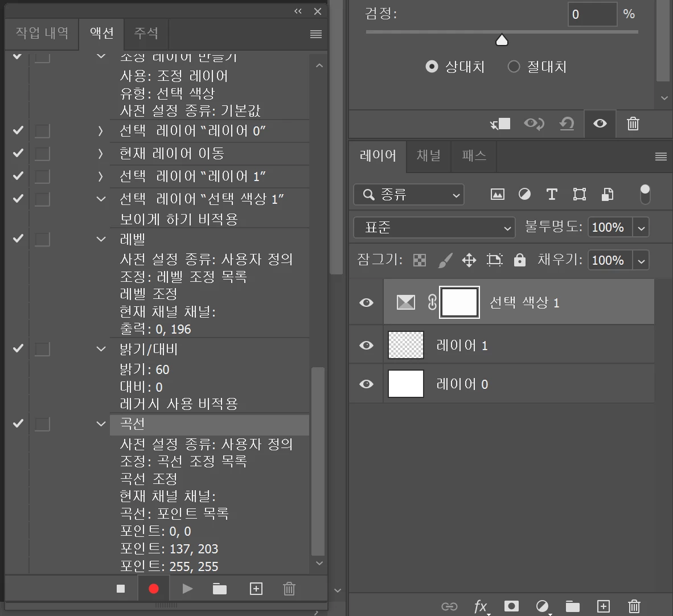
Task: Filter layers by type layer icon
Action: pos(552,195)
